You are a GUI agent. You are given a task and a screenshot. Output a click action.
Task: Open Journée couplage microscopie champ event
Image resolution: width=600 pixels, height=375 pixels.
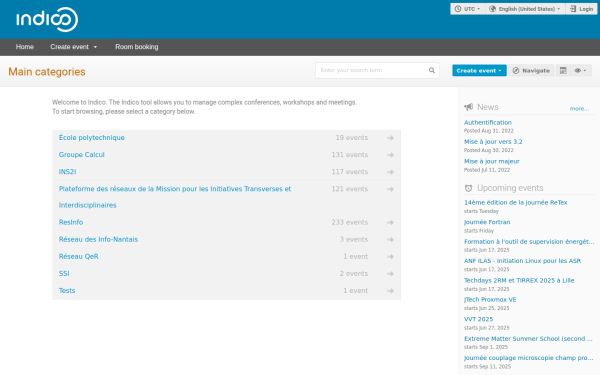(528, 358)
